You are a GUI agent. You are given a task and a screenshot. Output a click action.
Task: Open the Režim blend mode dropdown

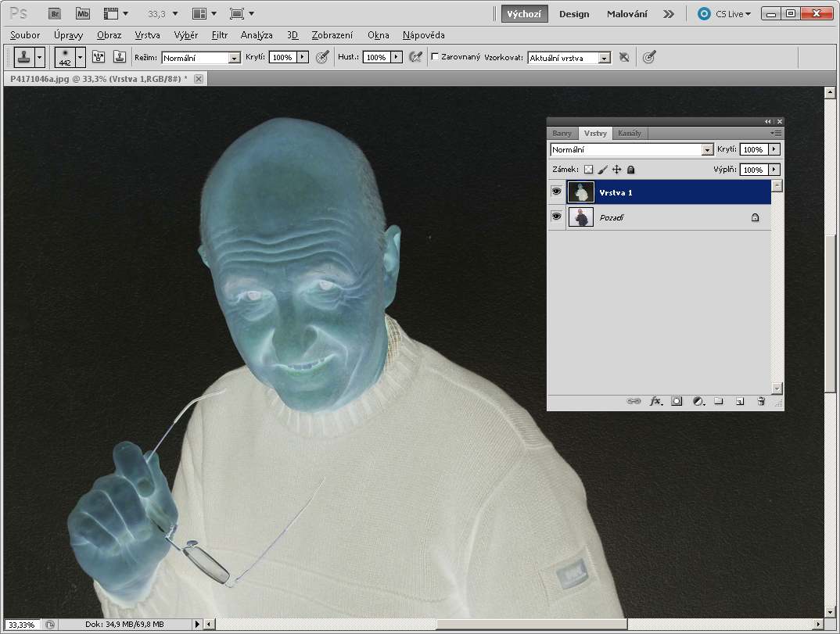tap(234, 58)
